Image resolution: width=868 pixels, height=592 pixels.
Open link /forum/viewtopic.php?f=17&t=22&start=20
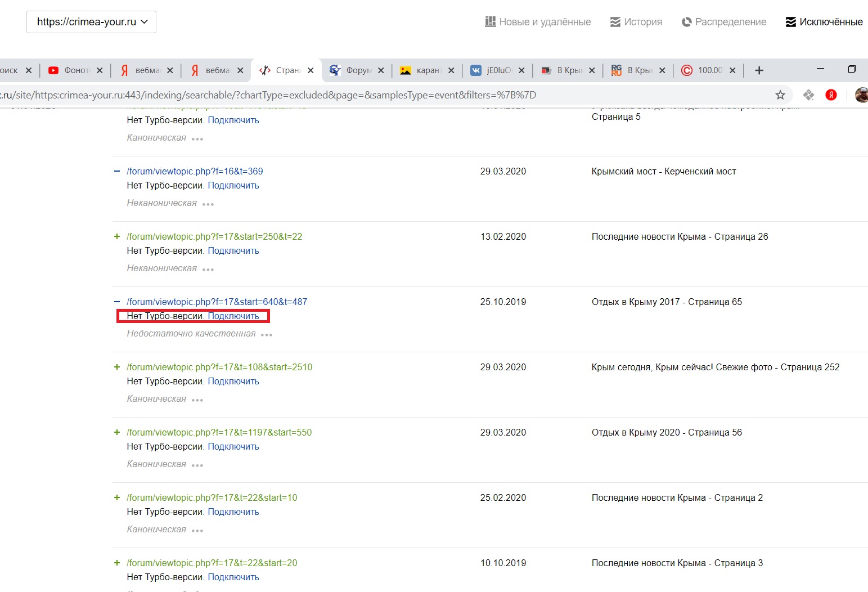tap(212, 563)
